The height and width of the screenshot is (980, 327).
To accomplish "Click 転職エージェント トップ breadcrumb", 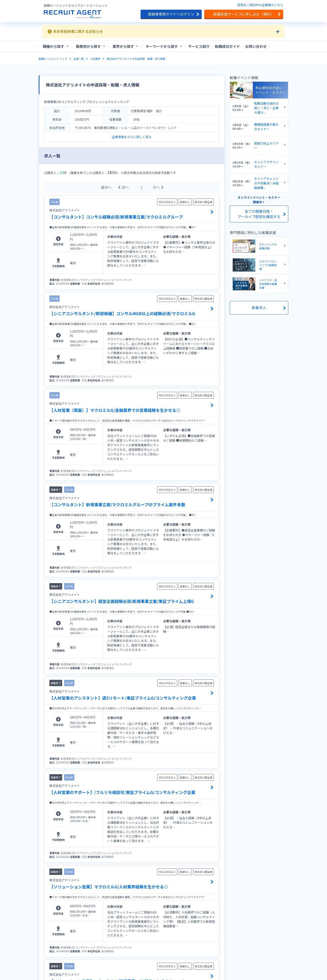I will coord(53,59).
